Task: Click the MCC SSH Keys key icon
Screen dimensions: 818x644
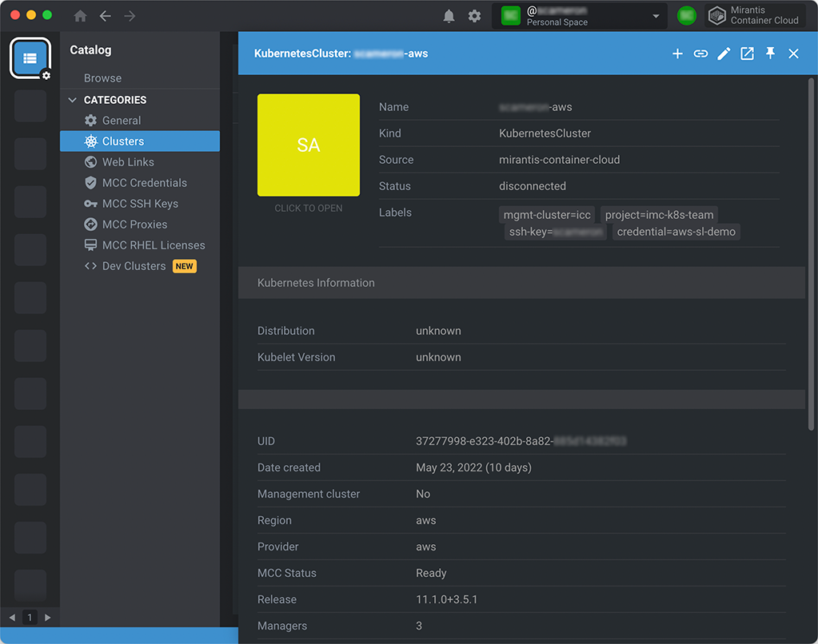Action: 91,204
